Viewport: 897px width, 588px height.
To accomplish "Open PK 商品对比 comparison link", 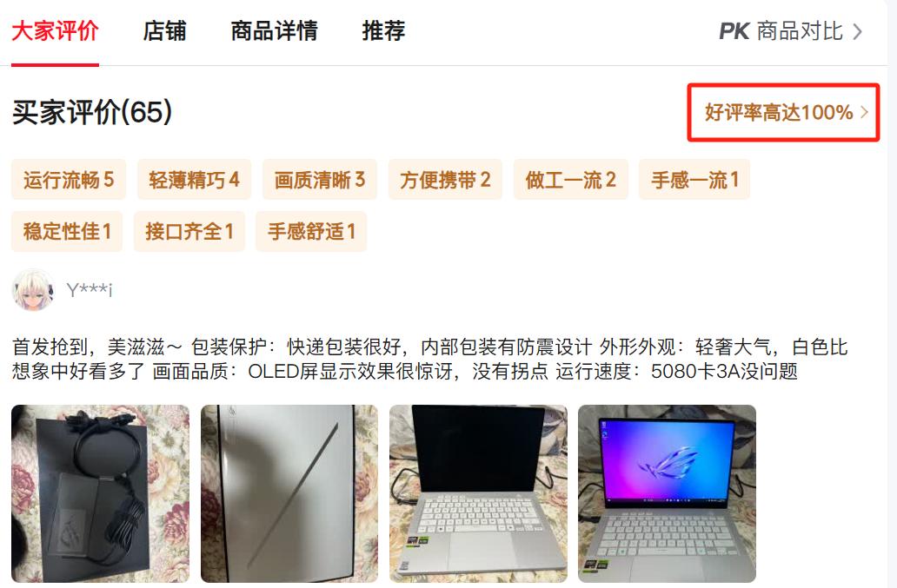I will click(x=791, y=31).
